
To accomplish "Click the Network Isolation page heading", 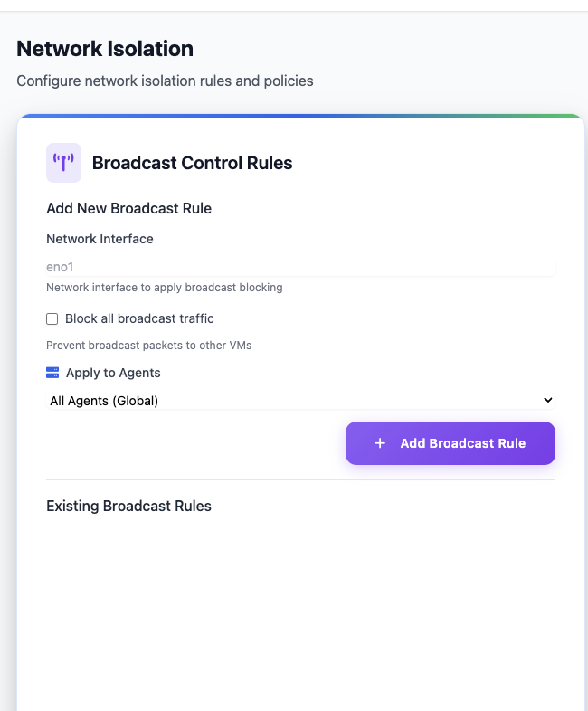I will (105, 49).
